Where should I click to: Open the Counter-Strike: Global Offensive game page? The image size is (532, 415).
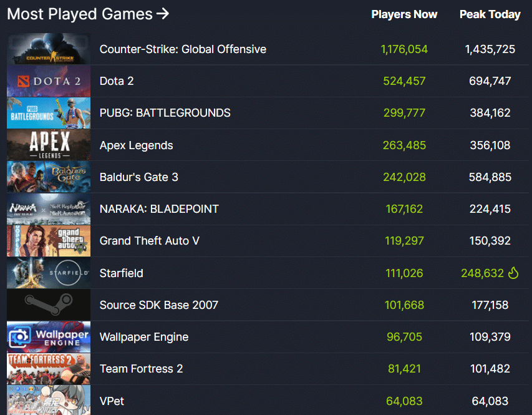pyautogui.click(x=183, y=49)
